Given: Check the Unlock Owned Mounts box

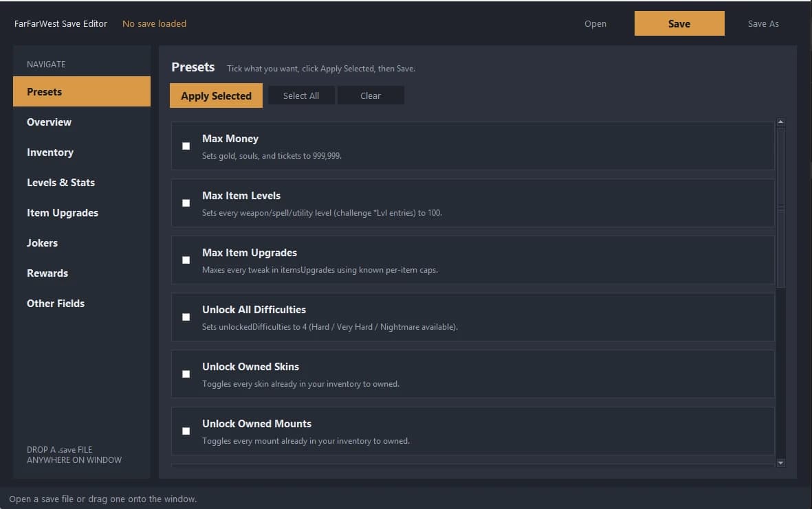Looking at the screenshot, I should (186, 431).
